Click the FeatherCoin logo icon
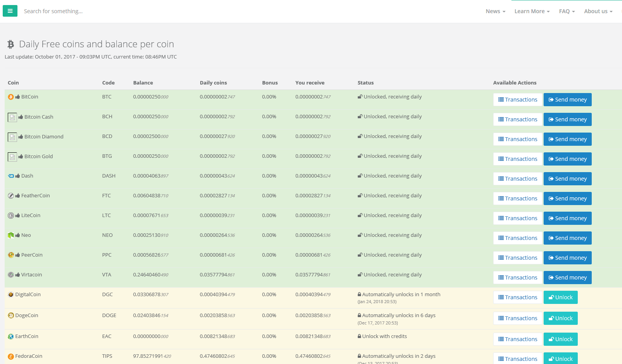The image size is (622, 364). point(11,196)
